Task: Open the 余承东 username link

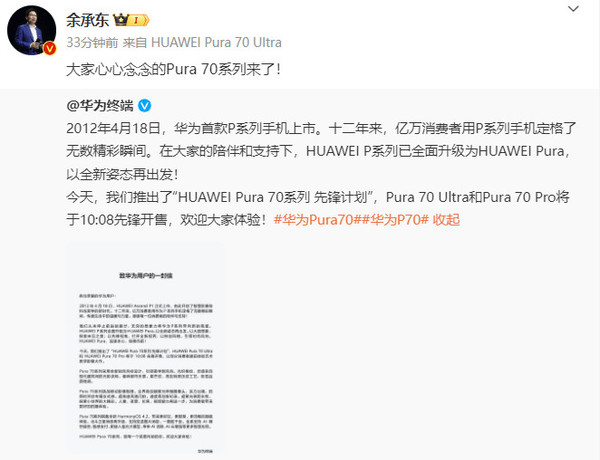Action: [x=87, y=20]
